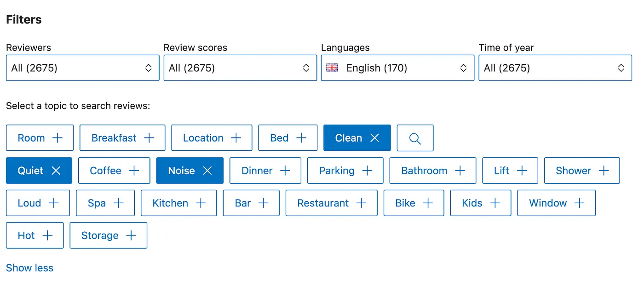The width and height of the screenshot is (644, 291).
Task: Select the Kitchen topic
Action: [x=178, y=203]
